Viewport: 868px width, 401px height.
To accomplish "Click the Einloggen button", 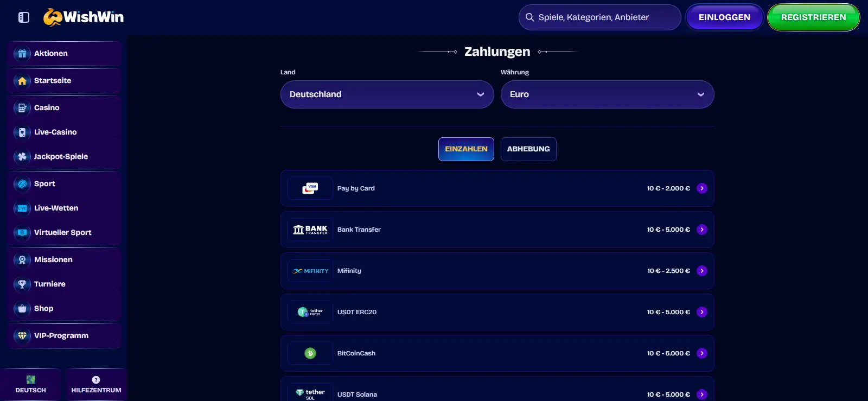I will pos(724,17).
